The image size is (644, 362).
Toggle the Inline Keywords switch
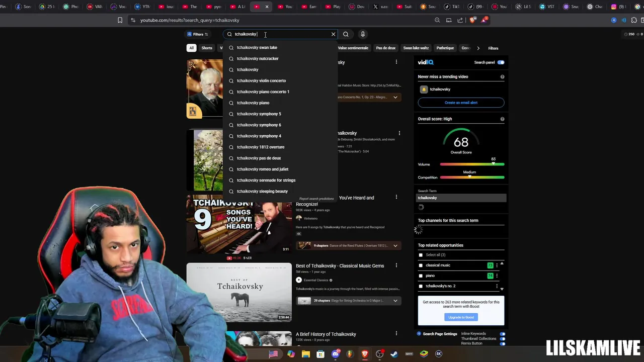pyautogui.click(x=502, y=334)
